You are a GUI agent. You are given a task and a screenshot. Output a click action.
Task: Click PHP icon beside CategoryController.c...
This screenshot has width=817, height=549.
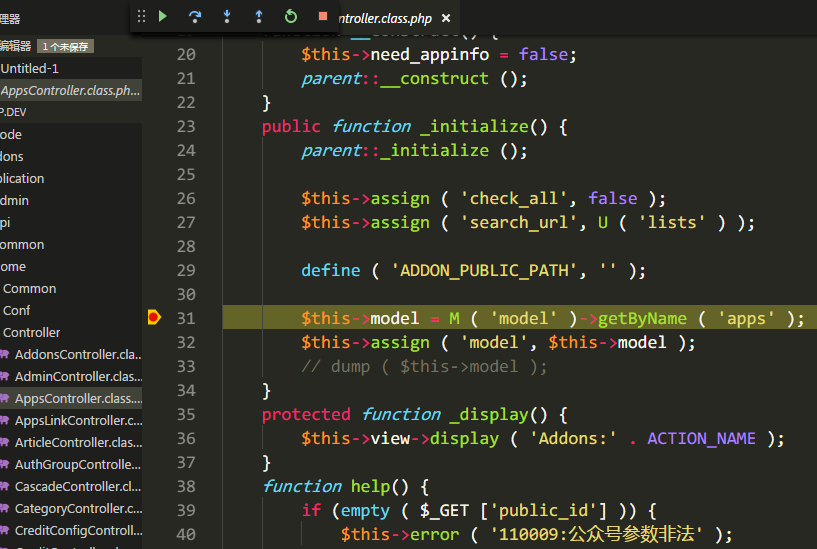click(x=4, y=508)
